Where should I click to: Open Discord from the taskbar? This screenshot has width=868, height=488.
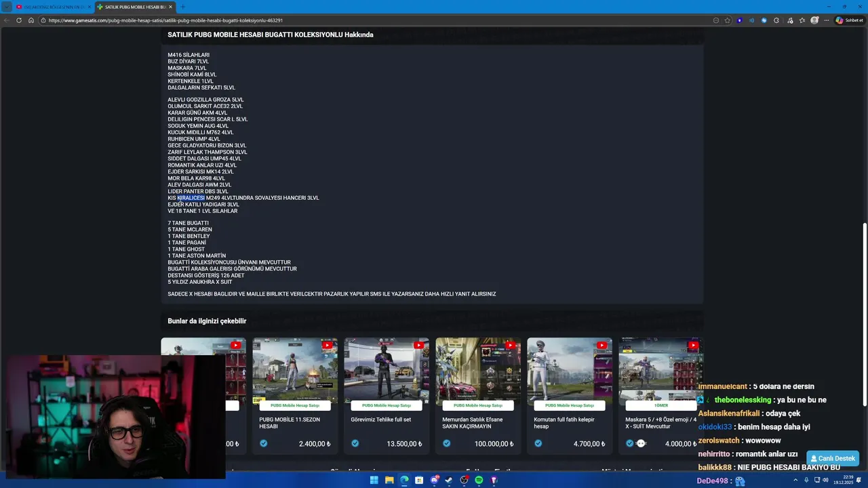(x=434, y=480)
